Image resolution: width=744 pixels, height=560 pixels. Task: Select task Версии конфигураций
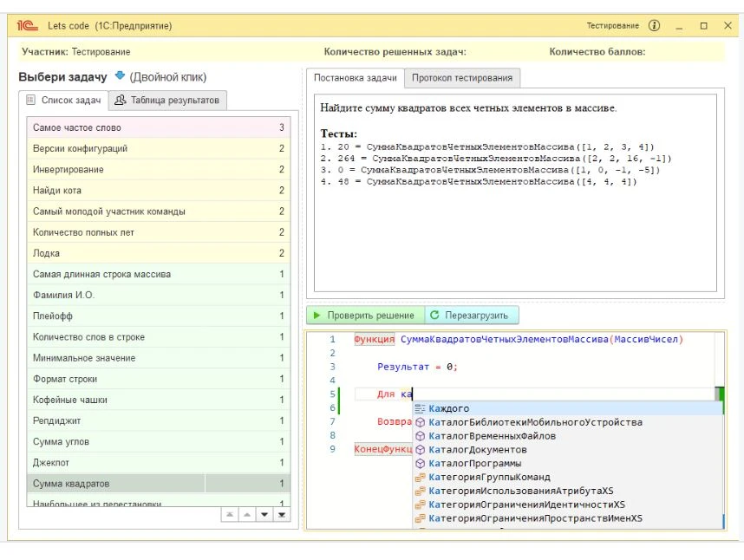(159, 148)
